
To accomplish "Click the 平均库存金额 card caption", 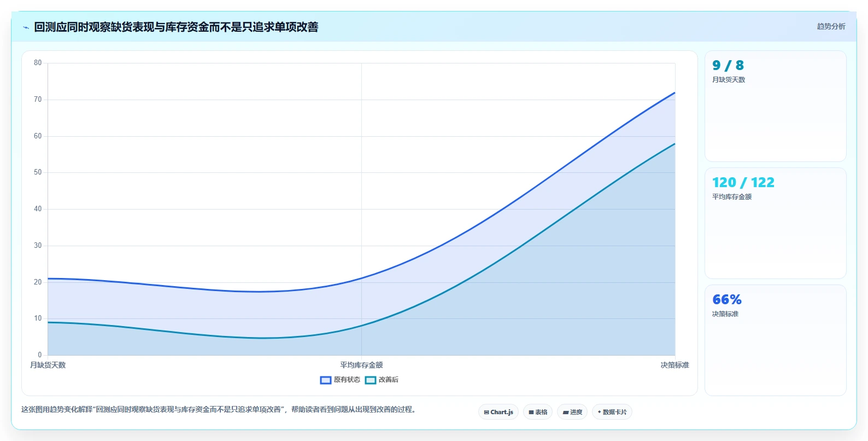I will (732, 197).
